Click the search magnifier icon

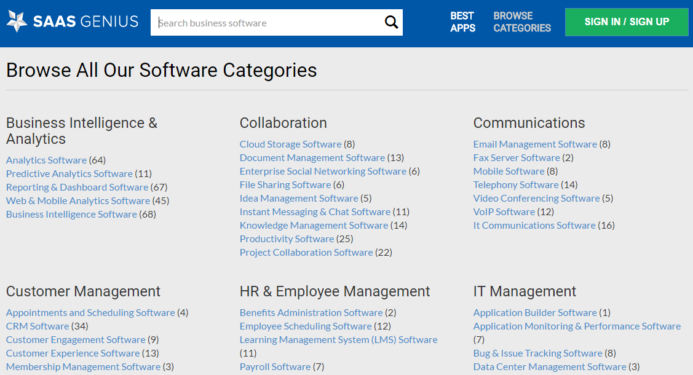(391, 22)
